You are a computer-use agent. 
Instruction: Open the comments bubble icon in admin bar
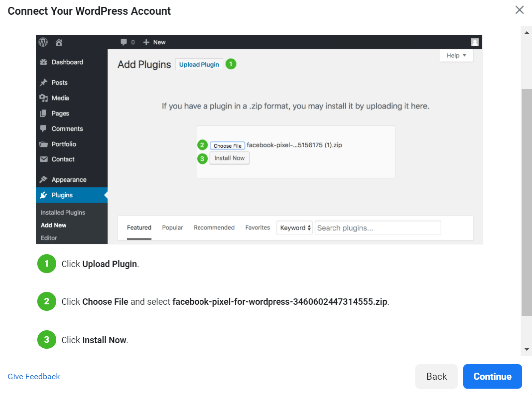tap(124, 42)
